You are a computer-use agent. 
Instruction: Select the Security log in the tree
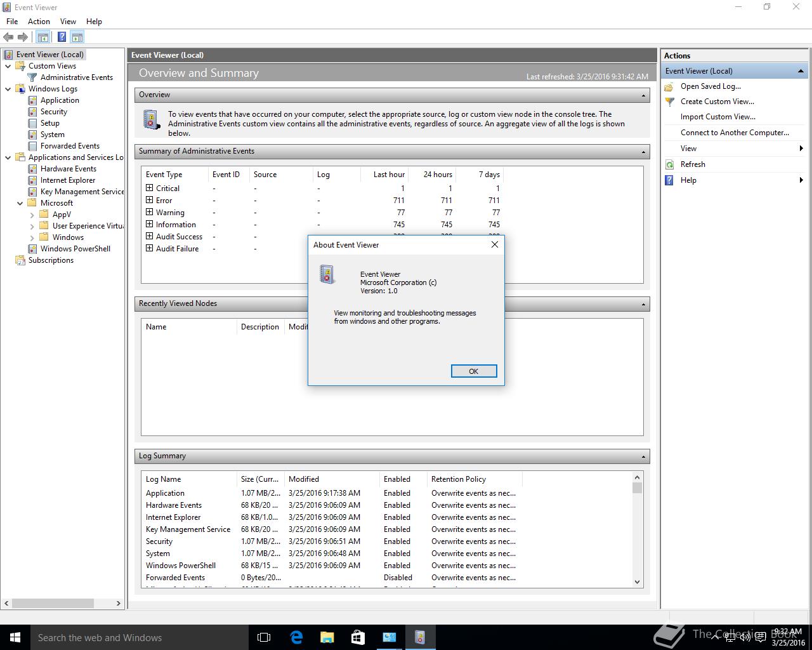[x=54, y=112]
